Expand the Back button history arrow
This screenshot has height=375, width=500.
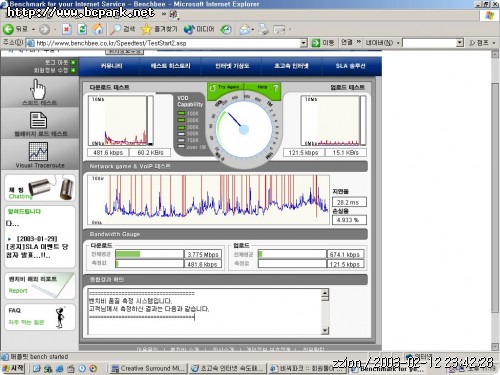click(33, 30)
